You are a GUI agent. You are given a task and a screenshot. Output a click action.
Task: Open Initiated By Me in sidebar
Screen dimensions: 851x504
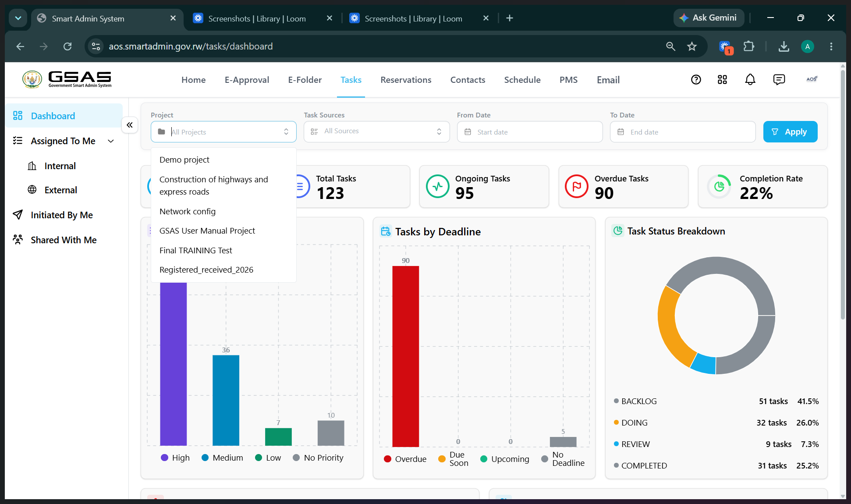coord(62,215)
